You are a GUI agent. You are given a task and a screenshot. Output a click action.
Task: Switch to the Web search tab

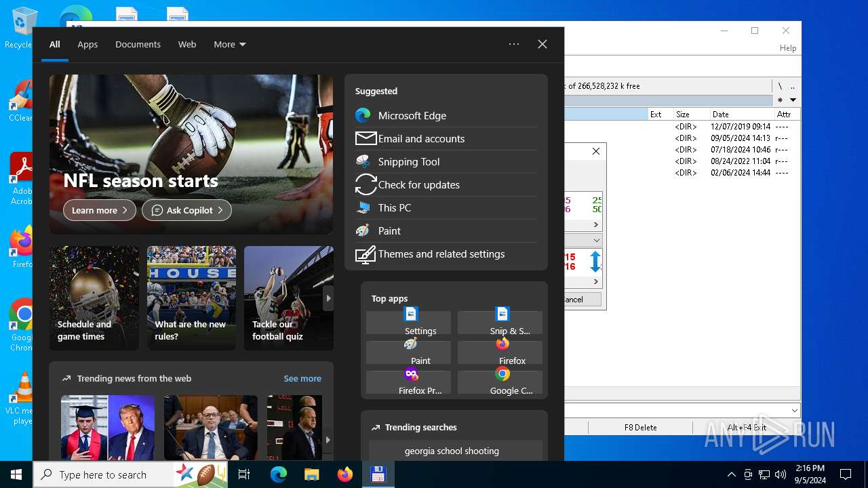[187, 44]
